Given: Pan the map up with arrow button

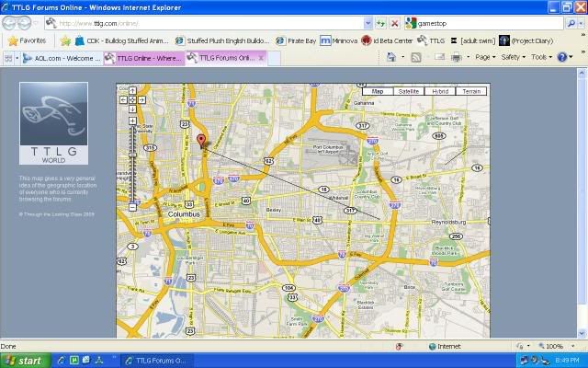Looking at the screenshot, I should (134, 90).
